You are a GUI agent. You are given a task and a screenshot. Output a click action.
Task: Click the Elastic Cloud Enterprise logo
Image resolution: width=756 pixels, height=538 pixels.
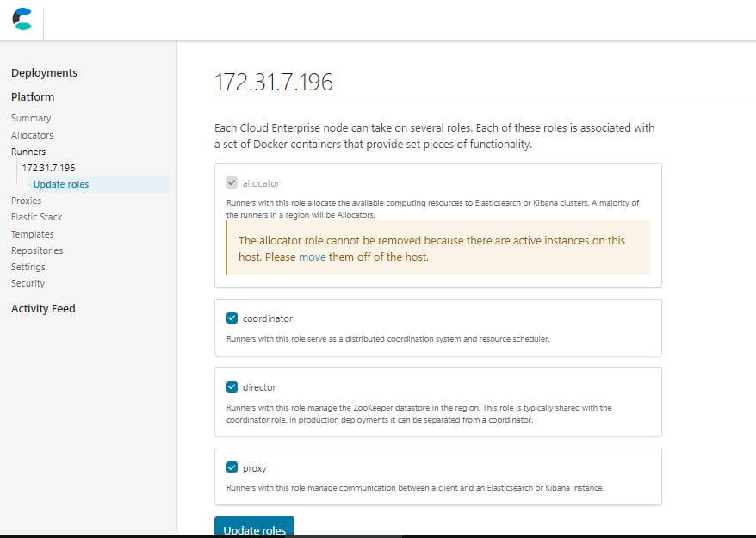pos(22,19)
